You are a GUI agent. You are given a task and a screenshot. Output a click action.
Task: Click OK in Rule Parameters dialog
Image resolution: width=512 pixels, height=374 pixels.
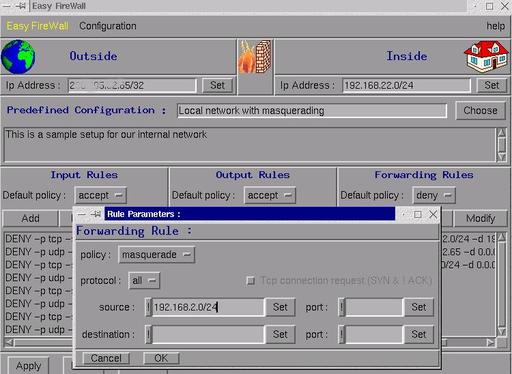pos(161,358)
